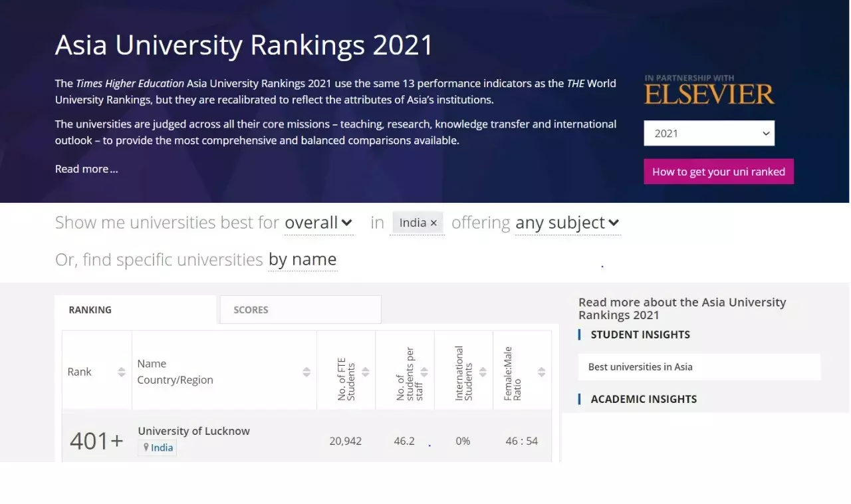Open the year selector showing 2021

(x=709, y=133)
